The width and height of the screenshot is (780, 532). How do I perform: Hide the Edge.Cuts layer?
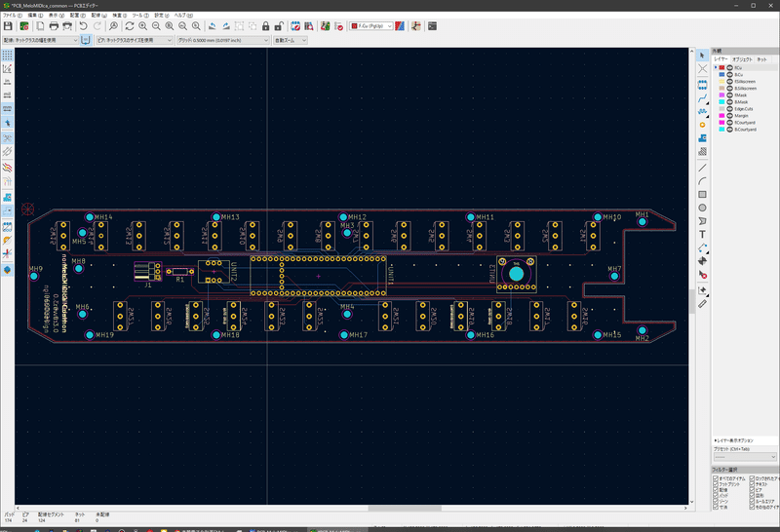[x=729, y=109]
